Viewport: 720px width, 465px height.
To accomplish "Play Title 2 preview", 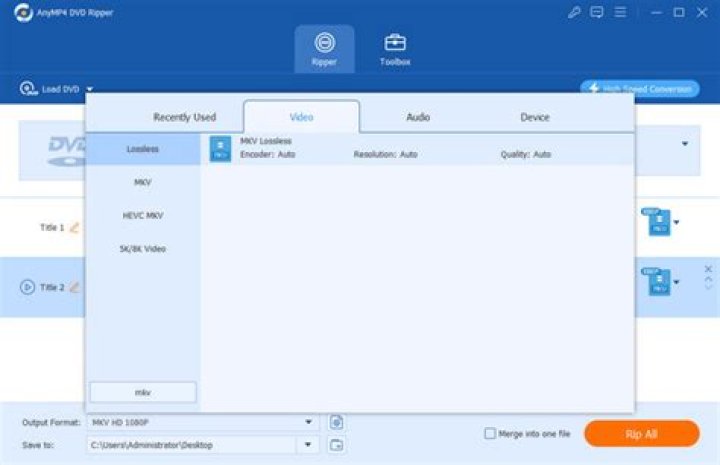I will 27,287.
